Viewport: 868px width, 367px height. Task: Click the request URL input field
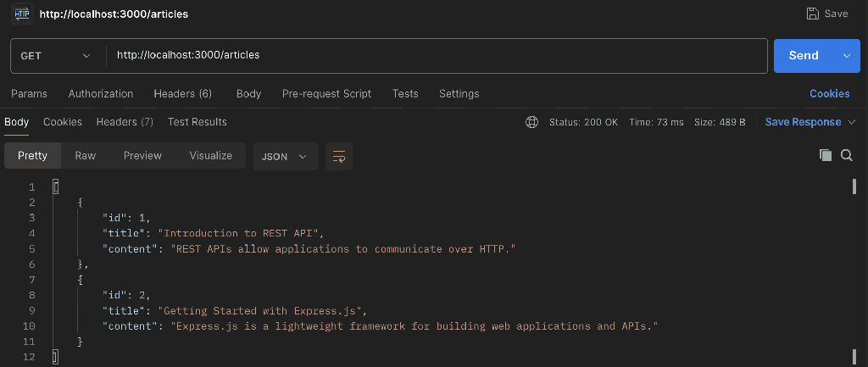pyautogui.click(x=437, y=55)
